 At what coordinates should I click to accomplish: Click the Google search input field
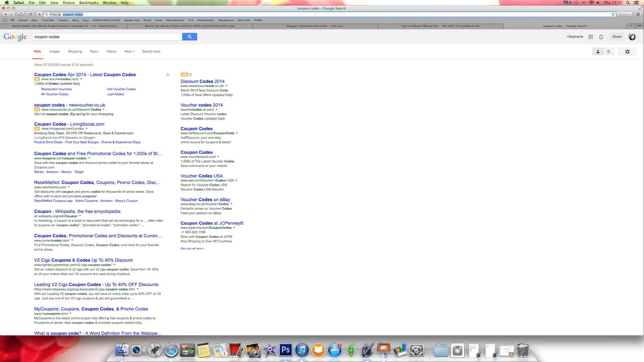107,37
